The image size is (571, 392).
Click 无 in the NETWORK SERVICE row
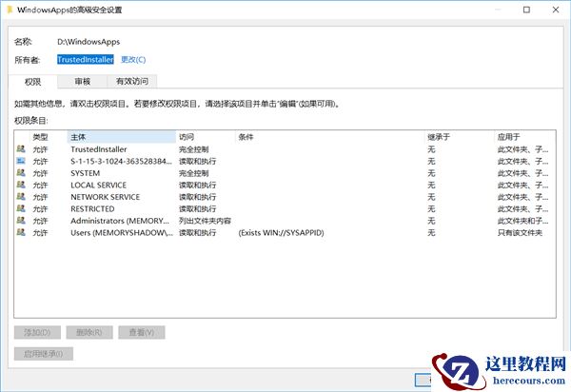tap(431, 197)
